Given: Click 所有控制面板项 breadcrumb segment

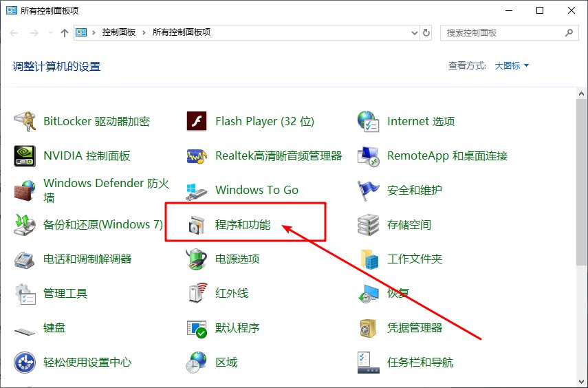Looking at the screenshot, I should (x=181, y=32).
